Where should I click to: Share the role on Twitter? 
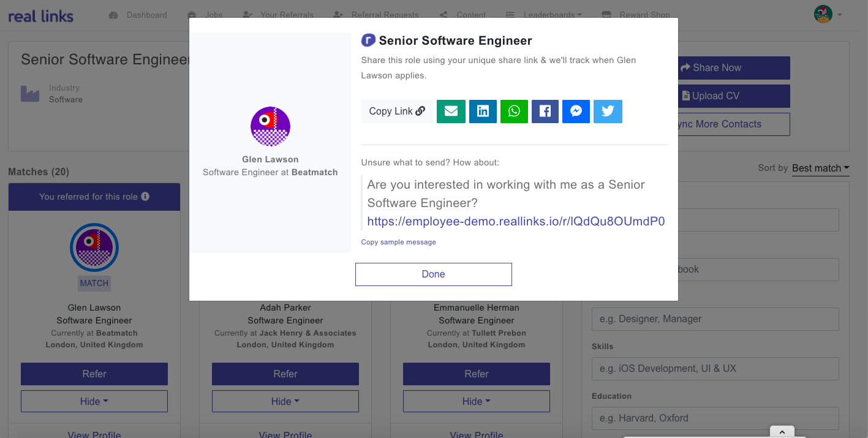click(x=608, y=111)
